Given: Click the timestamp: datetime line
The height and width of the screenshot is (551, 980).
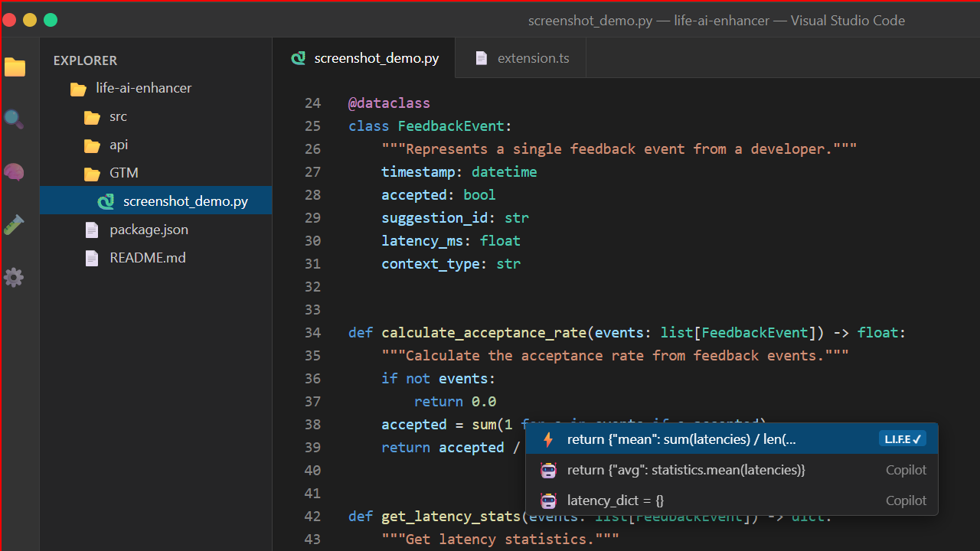Looking at the screenshot, I should (x=459, y=172).
